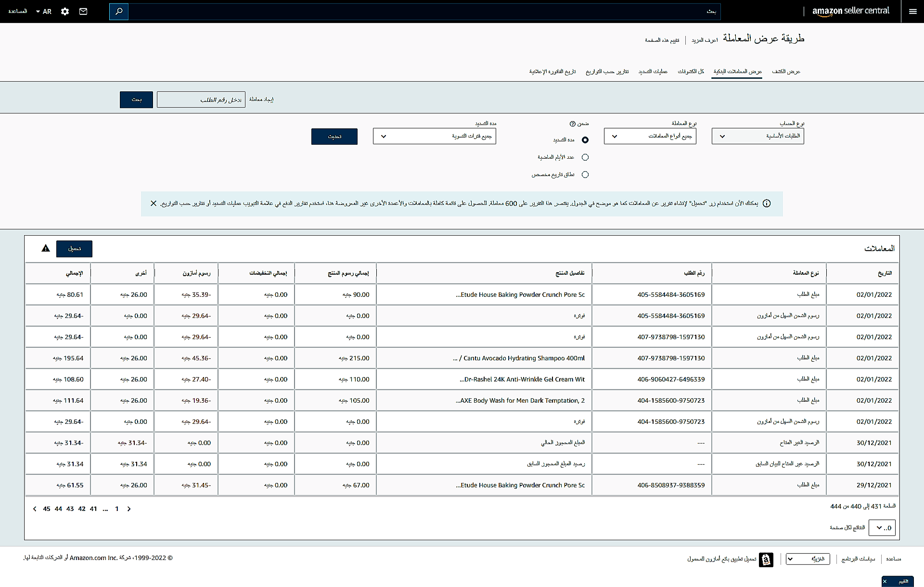924x587 pixels.
Task: Open settings gear icon
Action: (65, 12)
